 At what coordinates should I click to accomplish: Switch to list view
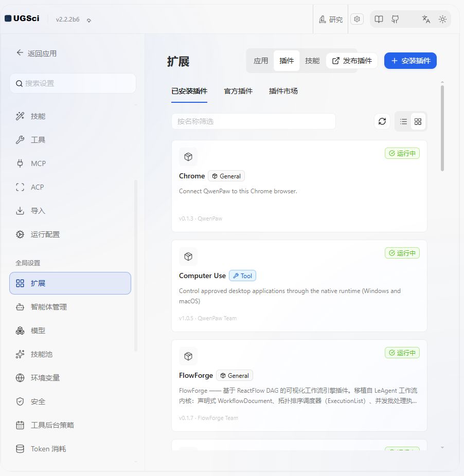[x=403, y=121]
